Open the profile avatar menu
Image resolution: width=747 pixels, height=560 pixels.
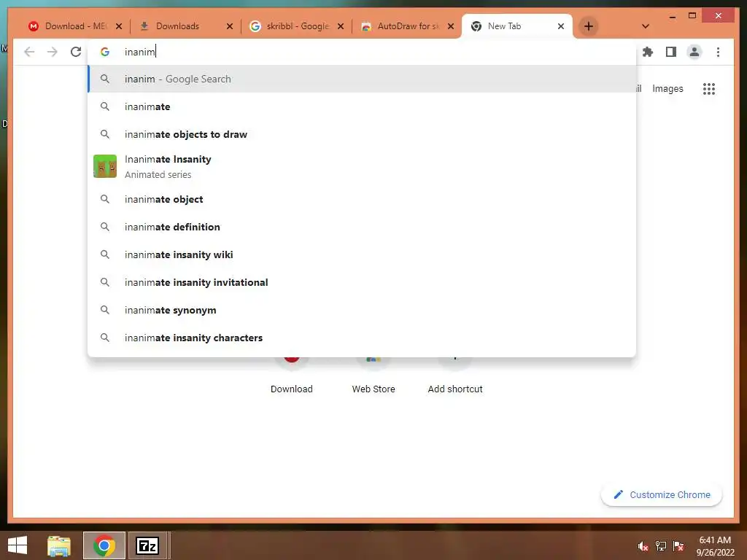pos(694,52)
